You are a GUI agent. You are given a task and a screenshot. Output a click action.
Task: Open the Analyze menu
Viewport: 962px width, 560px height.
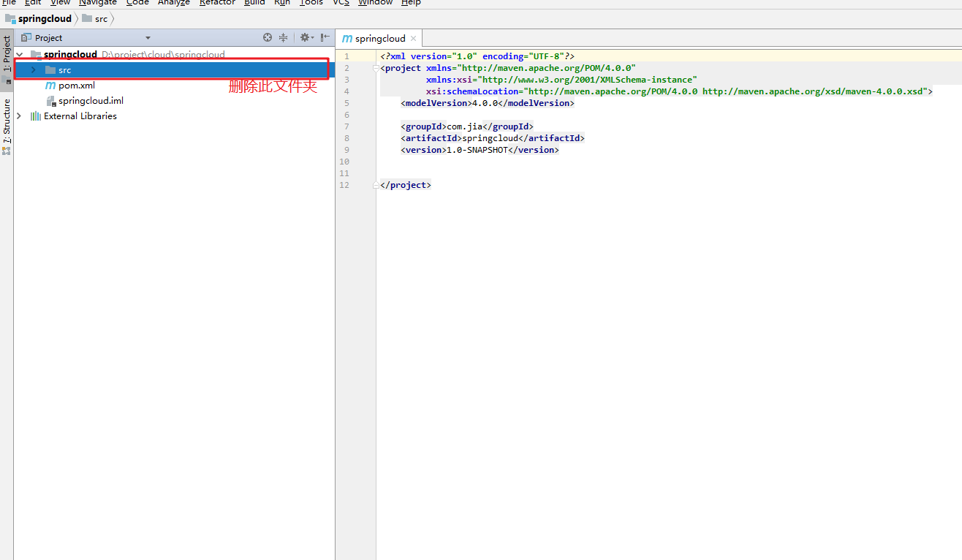point(174,3)
